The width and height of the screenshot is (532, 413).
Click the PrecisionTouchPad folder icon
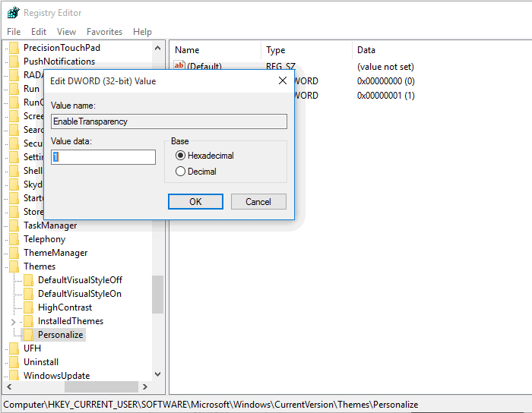tap(14, 48)
